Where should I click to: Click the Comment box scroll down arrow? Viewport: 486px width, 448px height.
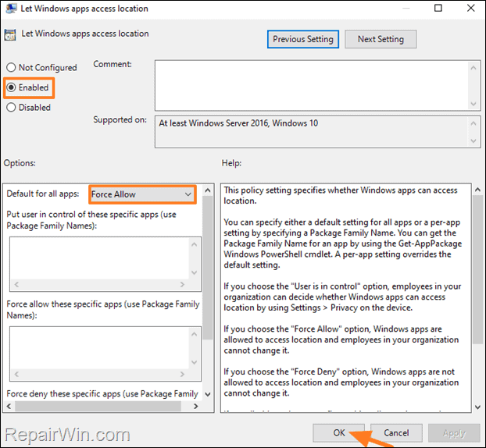coord(473,103)
